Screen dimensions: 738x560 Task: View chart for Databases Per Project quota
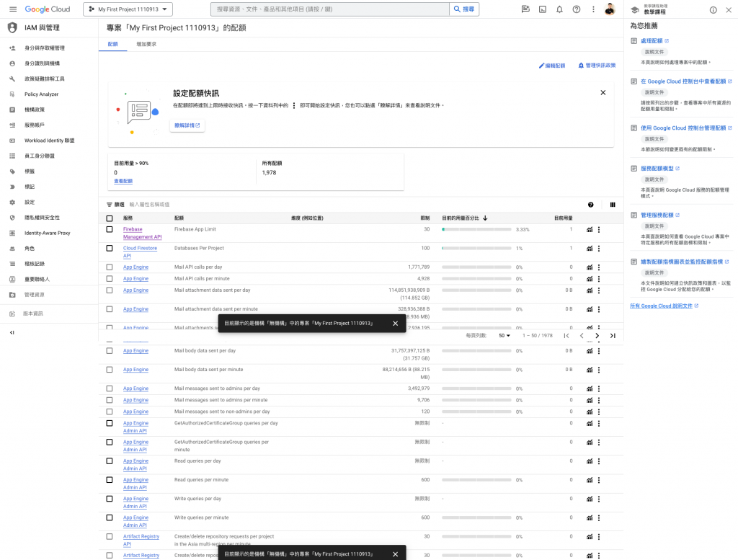point(590,249)
